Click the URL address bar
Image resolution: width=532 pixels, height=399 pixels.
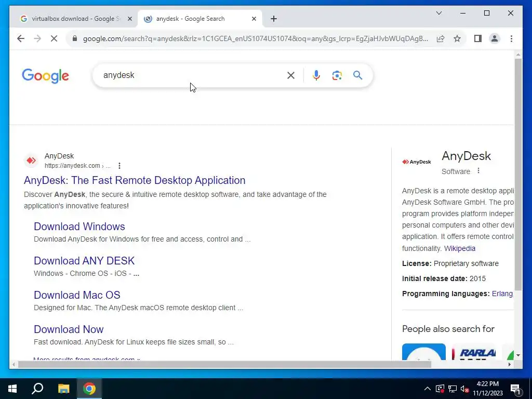pyautogui.click(x=255, y=38)
